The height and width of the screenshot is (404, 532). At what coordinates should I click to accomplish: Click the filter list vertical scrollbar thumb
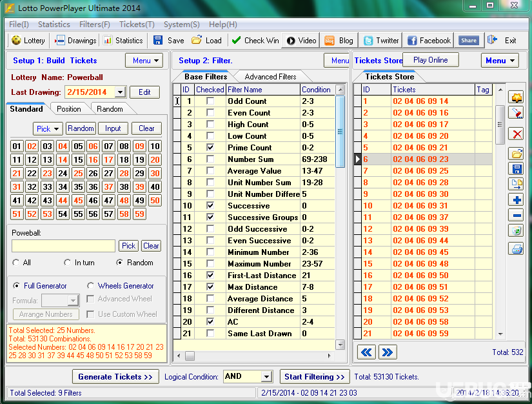pos(340,132)
